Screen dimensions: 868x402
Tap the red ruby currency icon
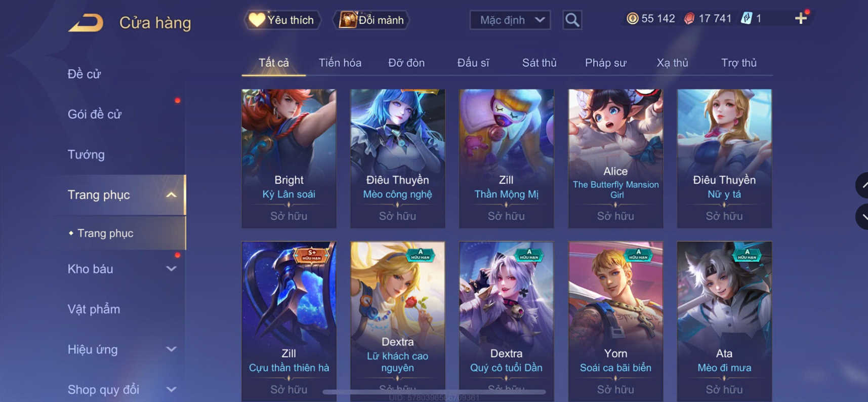(689, 19)
